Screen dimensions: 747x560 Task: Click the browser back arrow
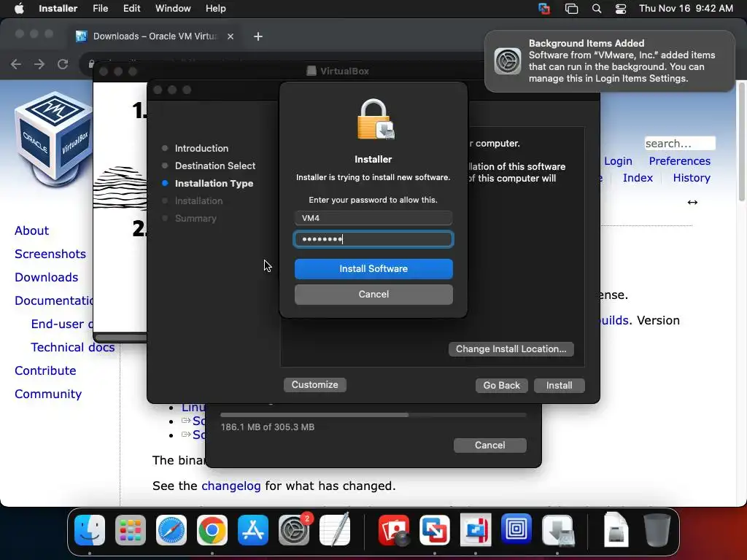(x=16, y=64)
